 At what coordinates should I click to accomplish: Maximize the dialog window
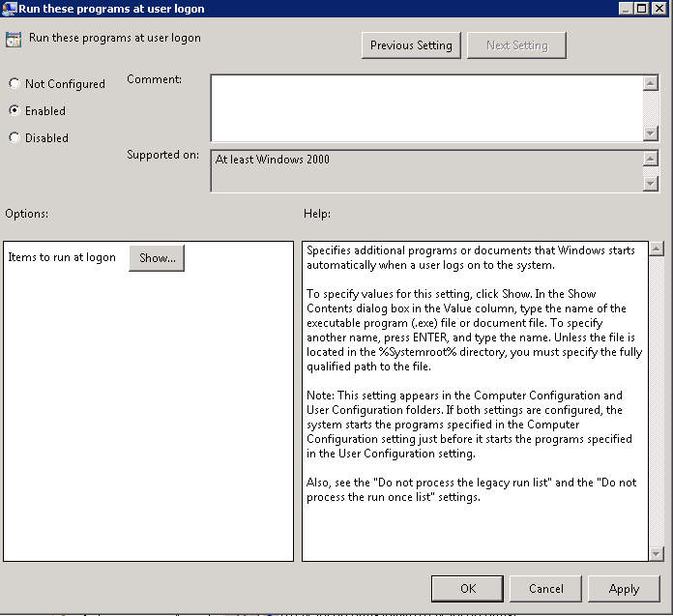click(x=642, y=8)
